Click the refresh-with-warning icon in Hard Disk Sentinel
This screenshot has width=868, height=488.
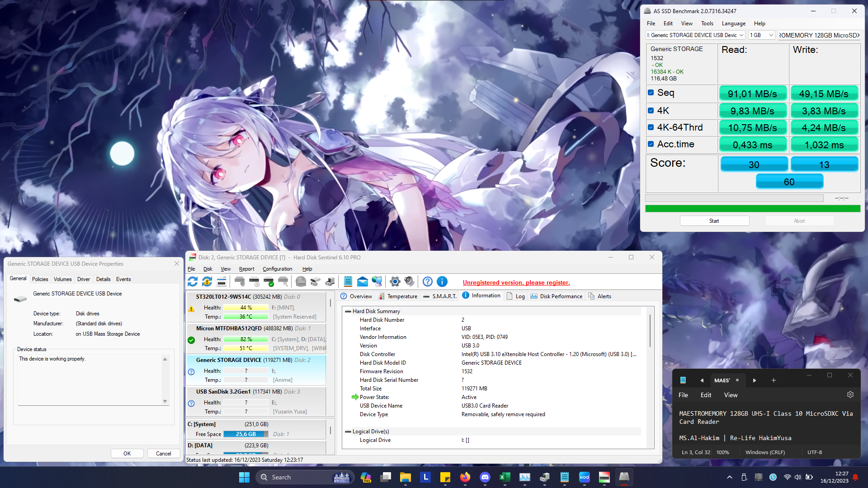[x=207, y=282]
